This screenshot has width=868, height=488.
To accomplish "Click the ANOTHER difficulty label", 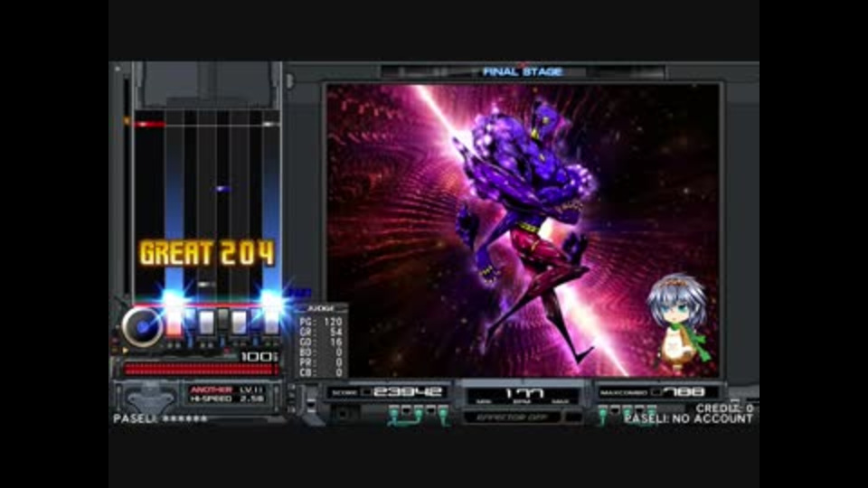I will coord(211,390).
